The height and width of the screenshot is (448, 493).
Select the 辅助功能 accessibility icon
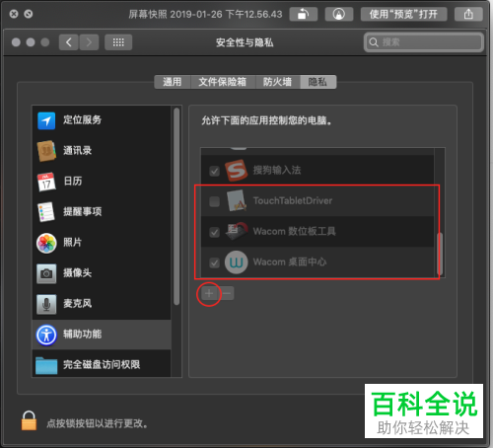tap(46, 335)
